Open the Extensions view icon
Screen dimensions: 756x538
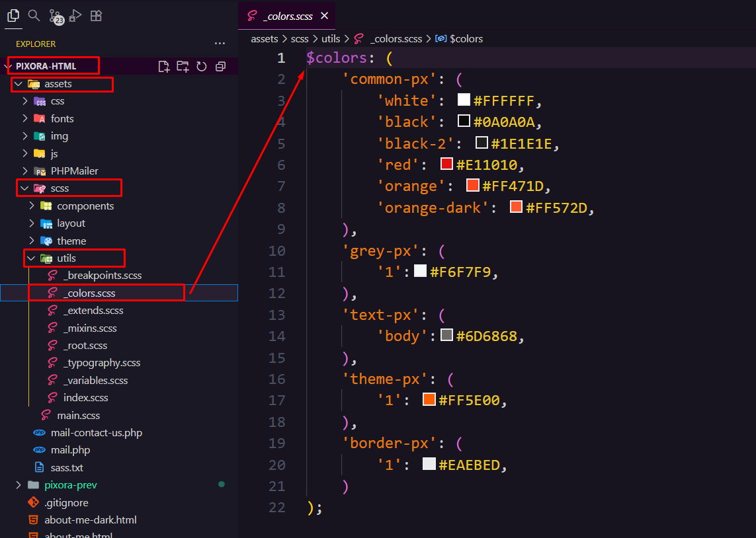click(97, 15)
